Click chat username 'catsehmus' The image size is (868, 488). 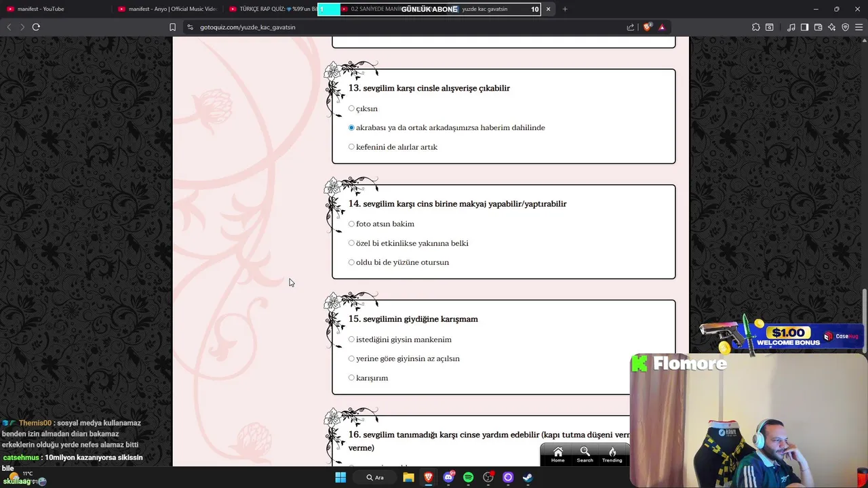click(20, 457)
